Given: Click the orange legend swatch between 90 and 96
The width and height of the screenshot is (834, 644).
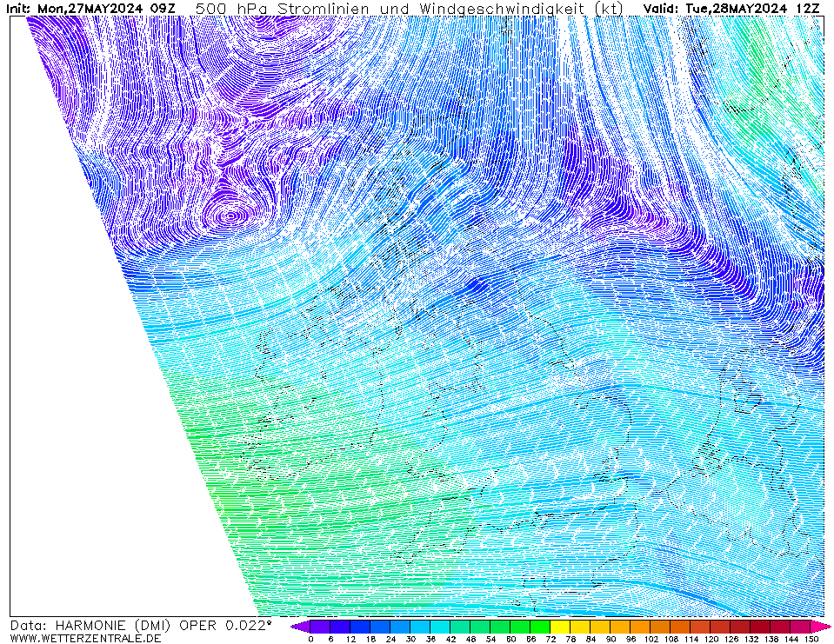Looking at the screenshot, I should [x=621, y=627].
